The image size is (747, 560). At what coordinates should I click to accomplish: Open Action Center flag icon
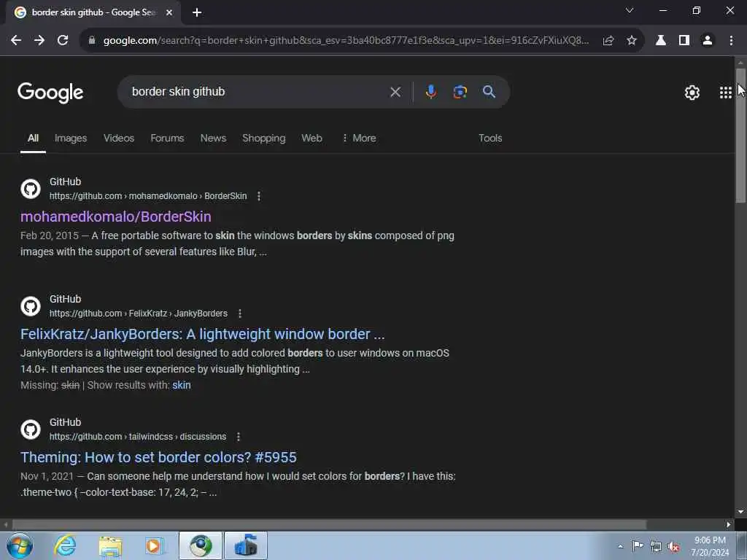[x=638, y=546]
